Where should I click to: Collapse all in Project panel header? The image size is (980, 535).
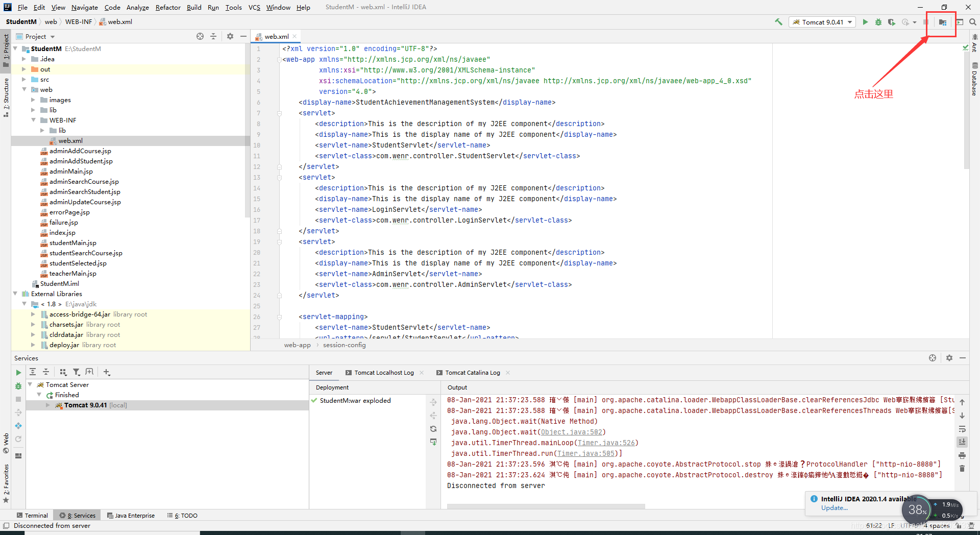[x=213, y=36]
